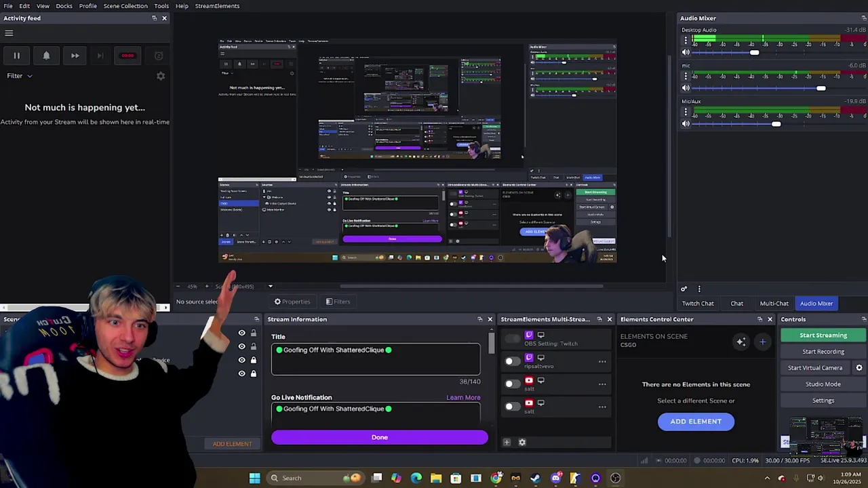
Task: Adjust the Mic/Aux volume slider
Action: [776, 123]
